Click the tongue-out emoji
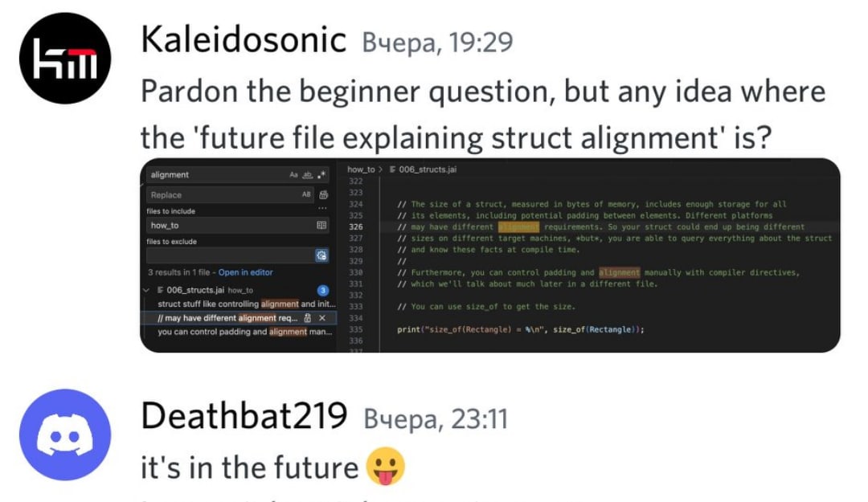 tap(386, 466)
